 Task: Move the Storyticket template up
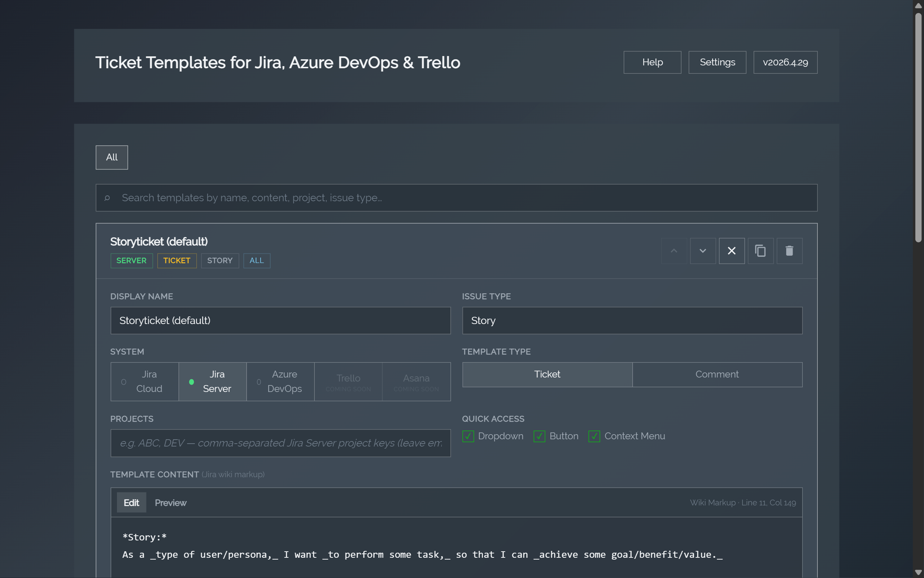(x=674, y=251)
